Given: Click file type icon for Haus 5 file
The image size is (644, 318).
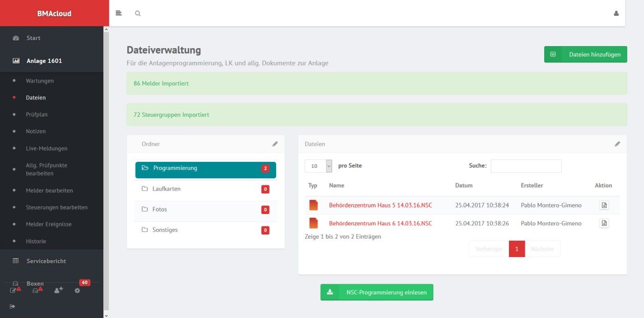Looking at the screenshot, I should pos(314,205).
